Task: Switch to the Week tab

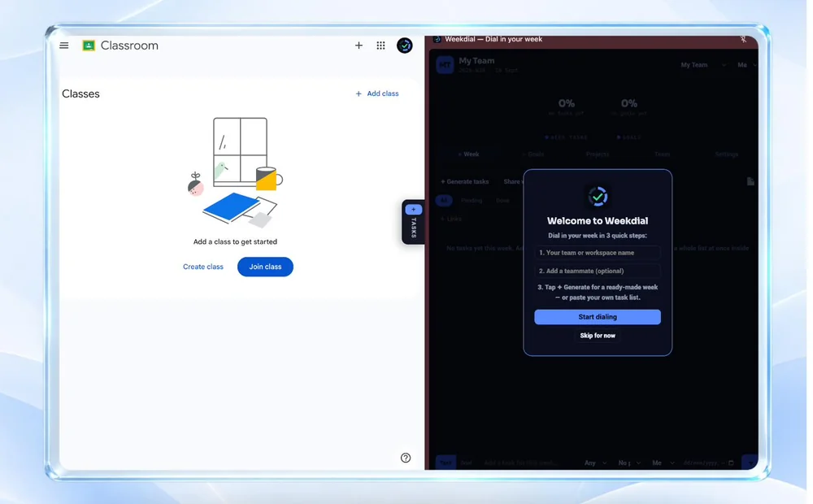Action: (x=468, y=154)
